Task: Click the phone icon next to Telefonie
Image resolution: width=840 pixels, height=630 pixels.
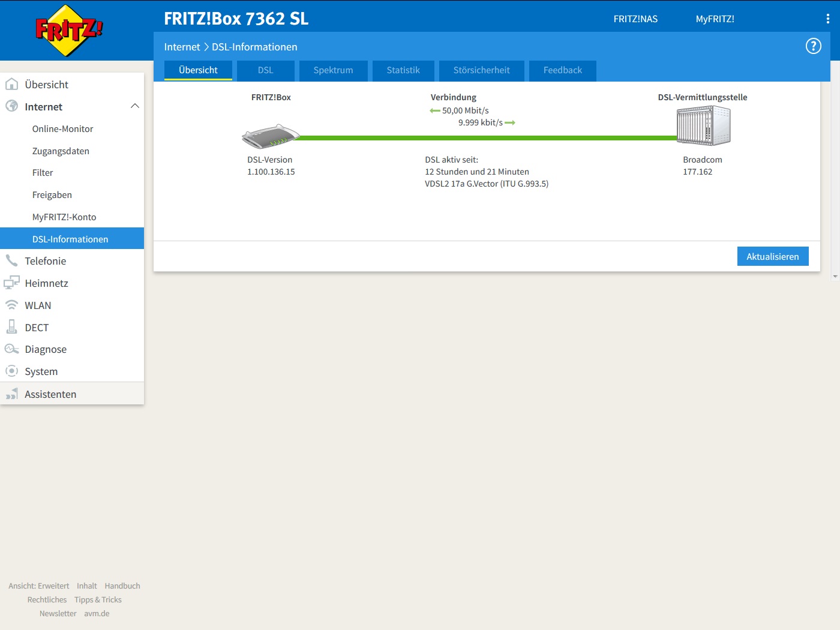Action: point(11,260)
